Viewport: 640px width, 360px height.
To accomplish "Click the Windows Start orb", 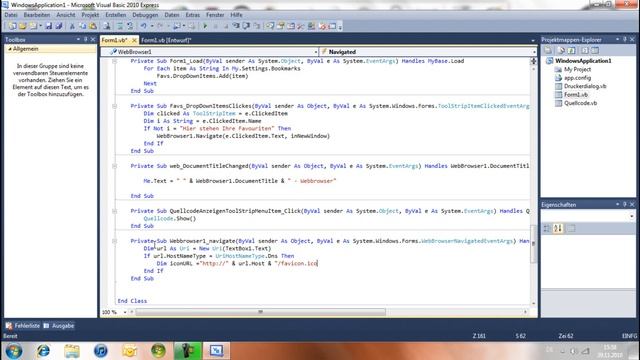I will (x=13, y=351).
